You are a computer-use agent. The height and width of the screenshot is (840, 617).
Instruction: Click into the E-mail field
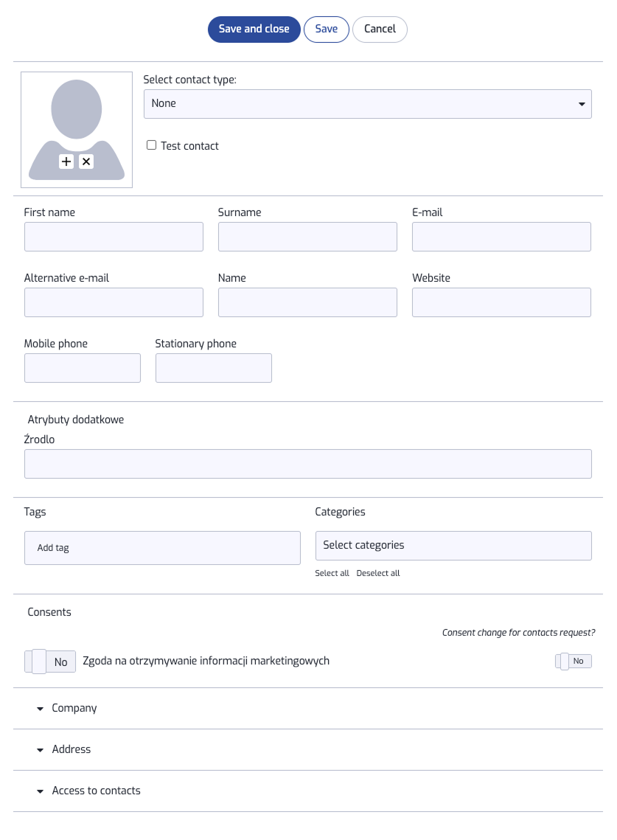coord(501,237)
